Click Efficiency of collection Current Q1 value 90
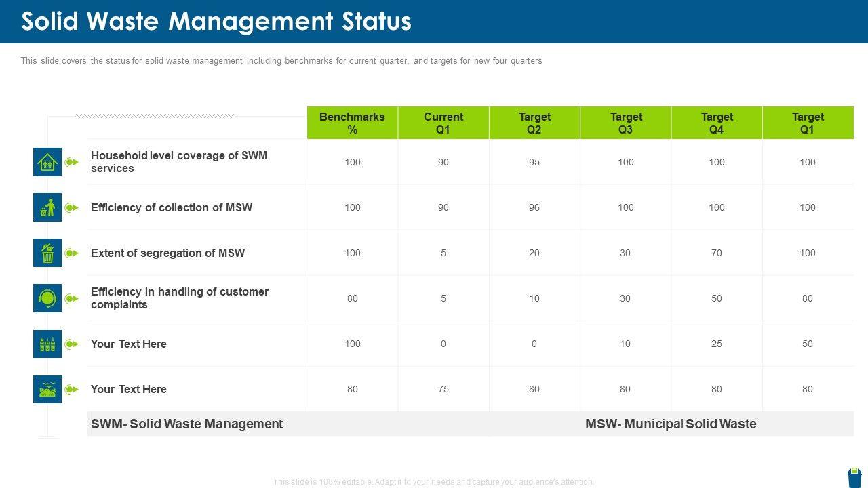The height and width of the screenshot is (488, 868). (x=443, y=207)
